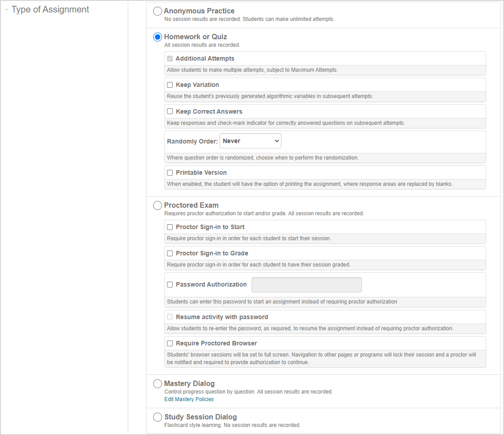Enable Proctor Sign-in to Grade
The height and width of the screenshot is (435, 504).
[170, 254]
